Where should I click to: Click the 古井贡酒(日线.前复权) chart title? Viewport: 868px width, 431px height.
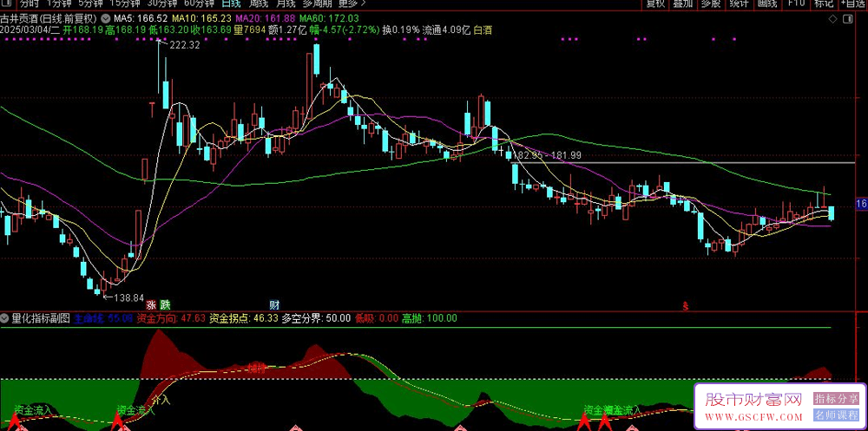[49, 18]
